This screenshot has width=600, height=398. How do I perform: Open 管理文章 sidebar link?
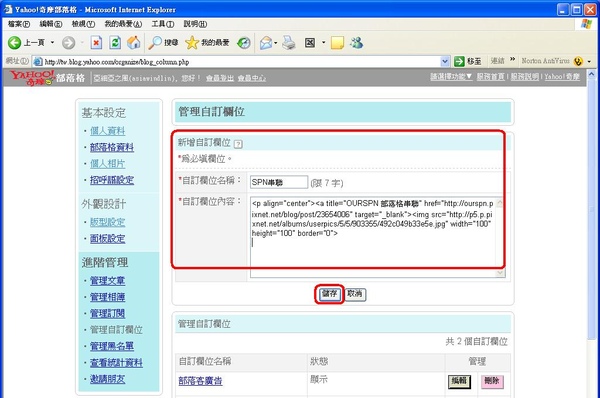click(x=108, y=281)
